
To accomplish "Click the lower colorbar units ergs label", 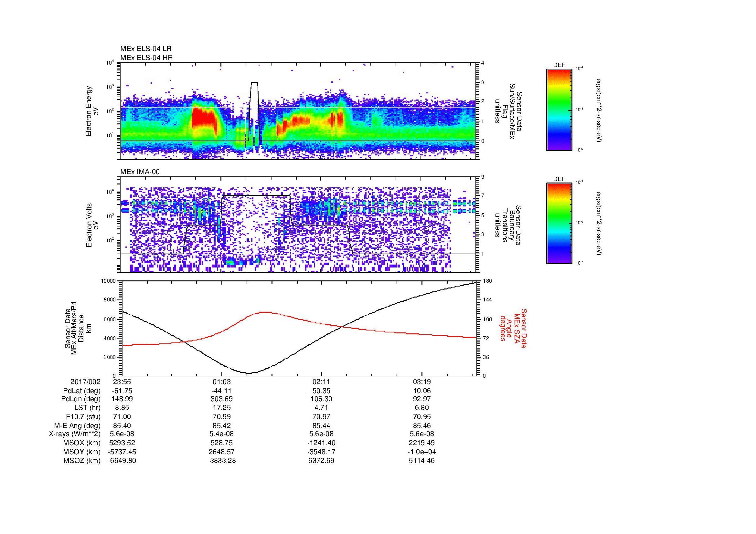I will click(x=600, y=224).
